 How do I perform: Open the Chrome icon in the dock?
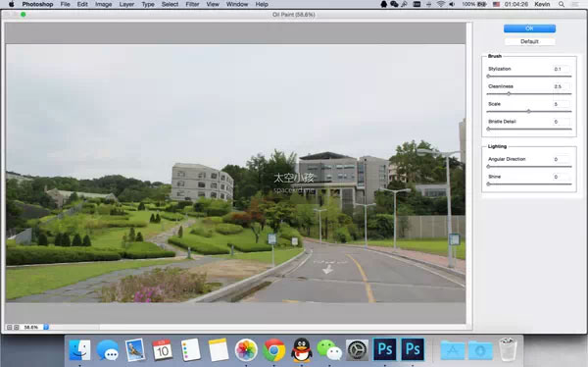pos(273,349)
